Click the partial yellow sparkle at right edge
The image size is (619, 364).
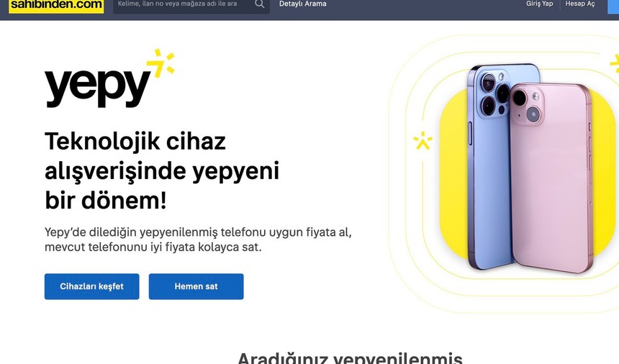(615, 64)
